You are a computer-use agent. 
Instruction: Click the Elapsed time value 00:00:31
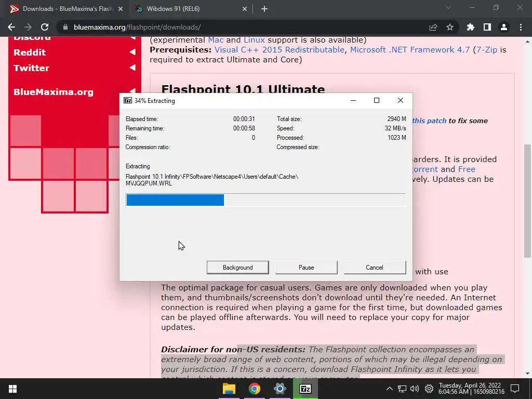point(244,119)
